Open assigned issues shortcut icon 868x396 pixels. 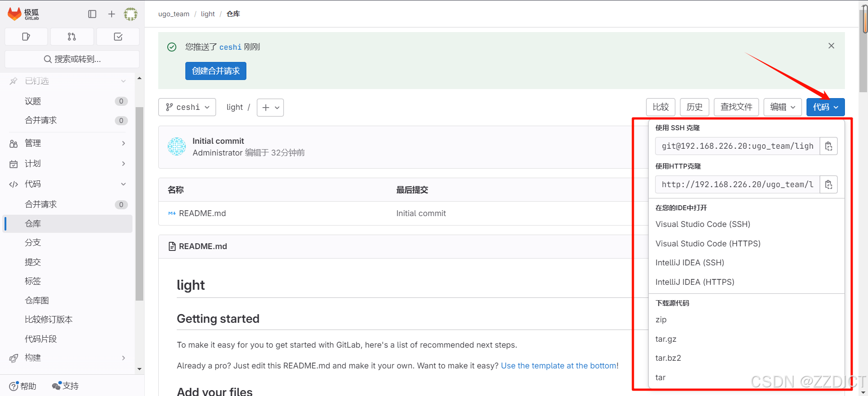click(26, 37)
